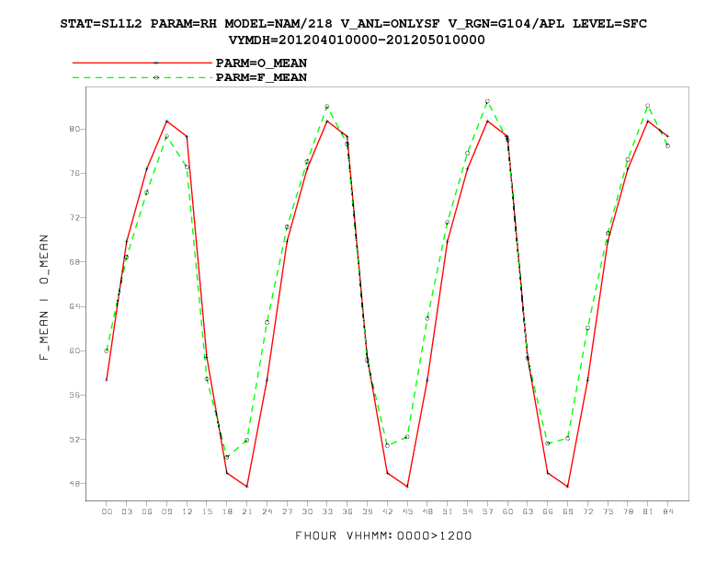Click x-axis forecast hour label 75
This screenshot has height=563, width=728.
pyautogui.click(x=608, y=511)
